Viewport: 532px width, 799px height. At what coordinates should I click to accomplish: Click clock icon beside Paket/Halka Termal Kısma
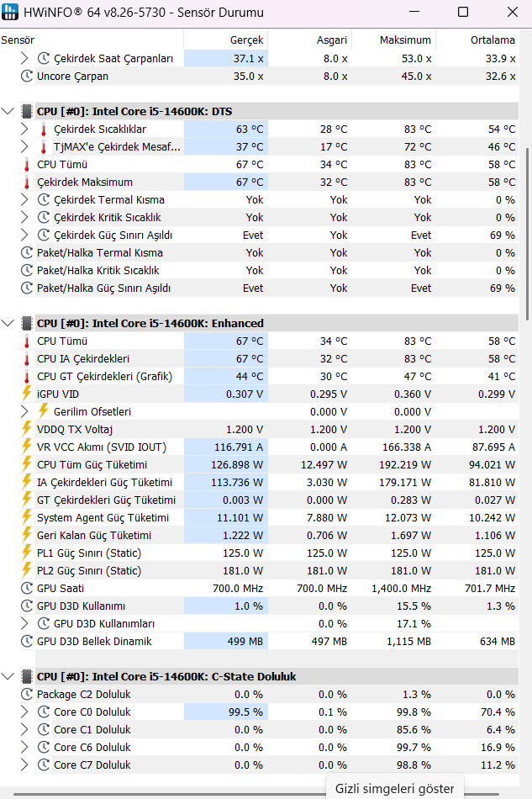click(26, 253)
